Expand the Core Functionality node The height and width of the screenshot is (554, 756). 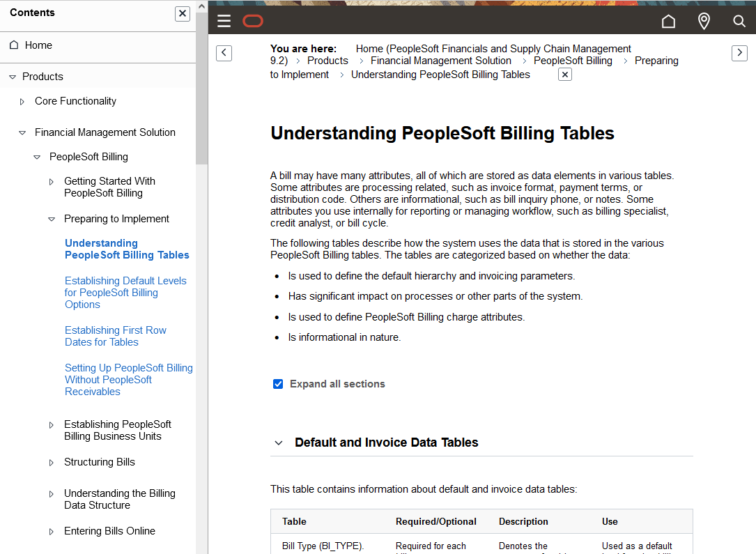22,101
